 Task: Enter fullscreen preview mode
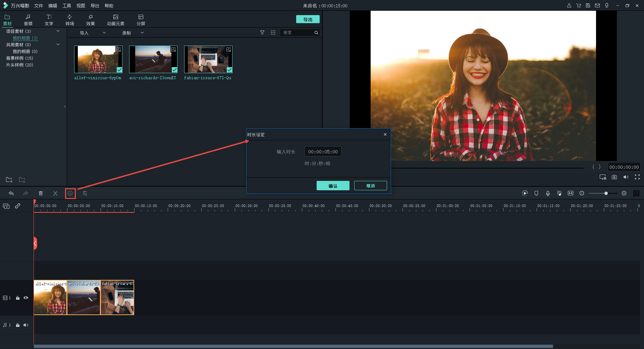pyautogui.click(x=637, y=177)
